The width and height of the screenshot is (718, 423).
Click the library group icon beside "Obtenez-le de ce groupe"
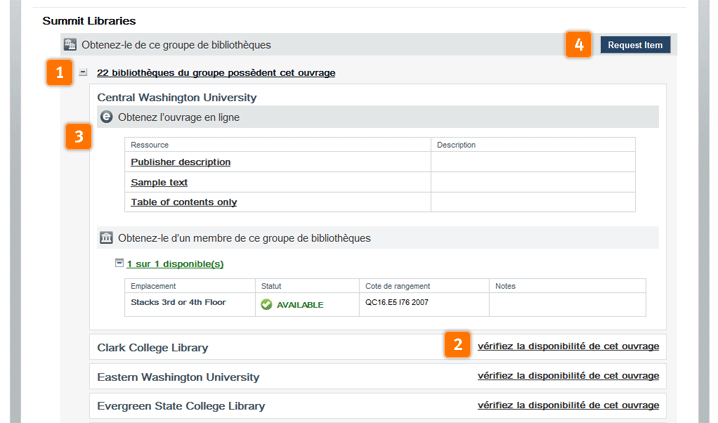[x=70, y=45]
